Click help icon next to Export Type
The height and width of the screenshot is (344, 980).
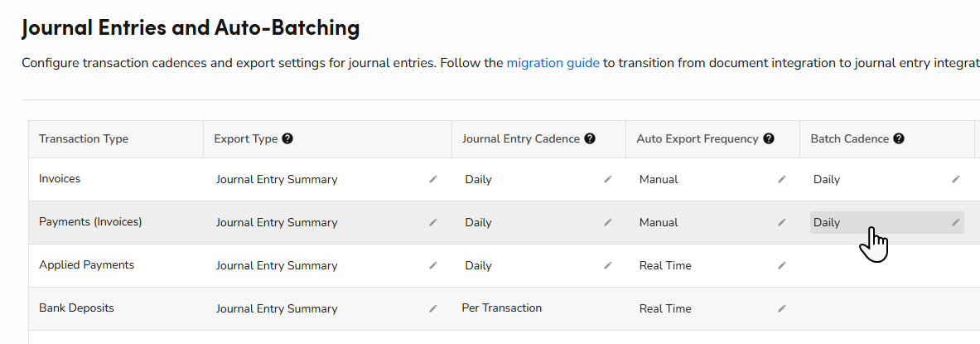(287, 139)
